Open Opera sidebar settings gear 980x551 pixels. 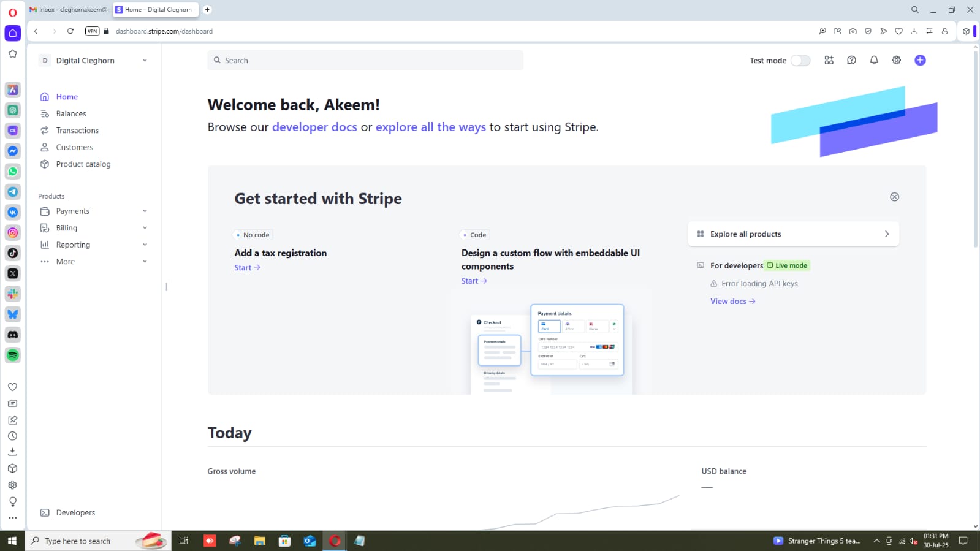pos(12,485)
